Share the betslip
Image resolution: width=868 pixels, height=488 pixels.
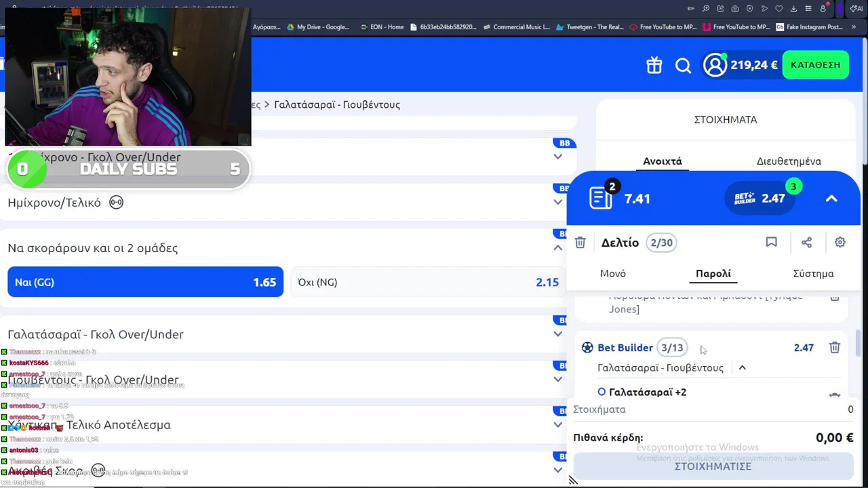[806, 242]
